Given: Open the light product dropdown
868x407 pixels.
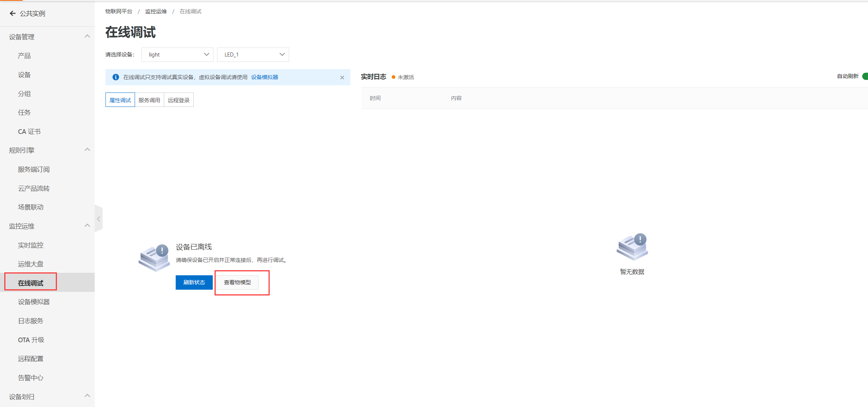Looking at the screenshot, I should click(x=177, y=55).
